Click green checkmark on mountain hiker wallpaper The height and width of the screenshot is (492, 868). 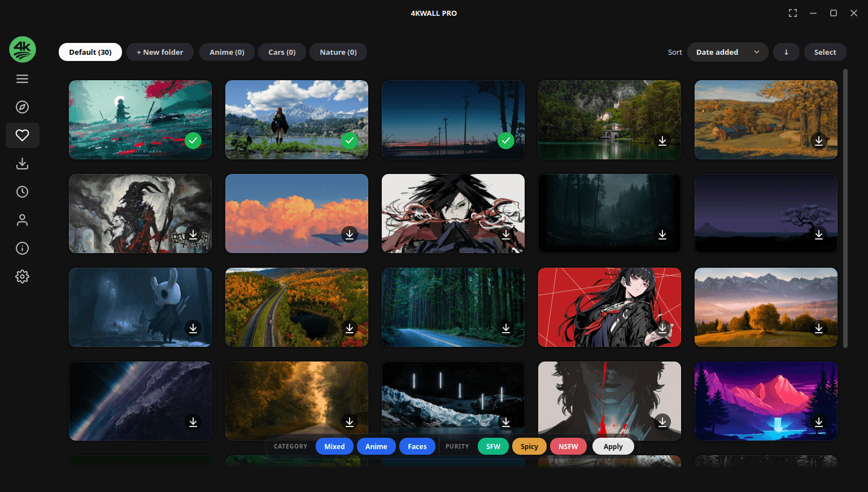click(350, 141)
